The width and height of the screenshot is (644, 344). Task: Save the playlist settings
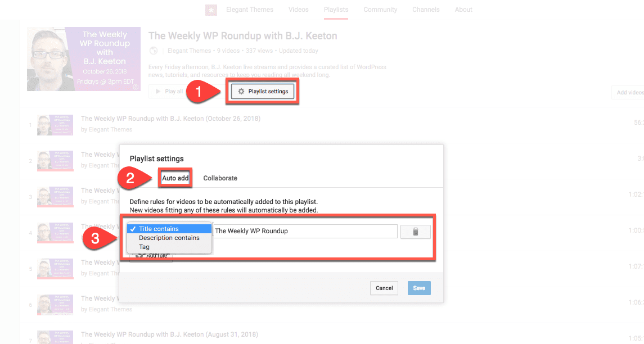418,287
